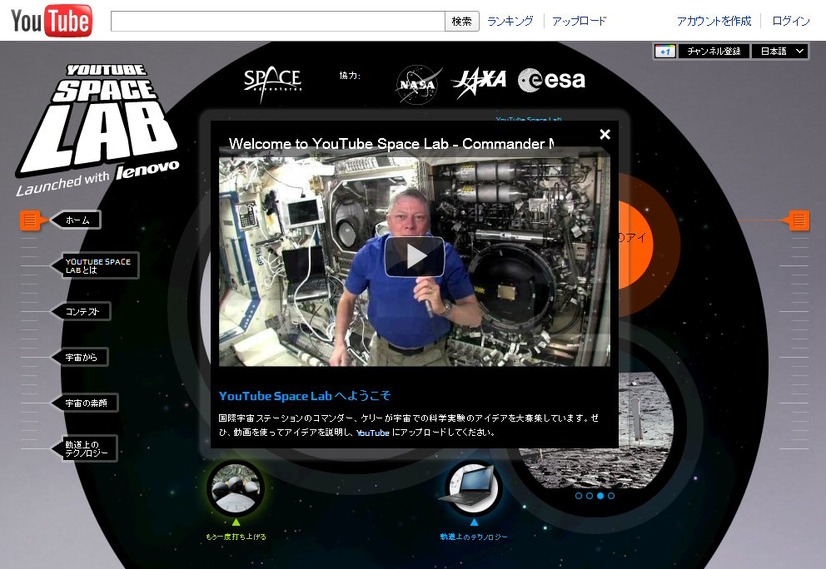Click the NASA logo
826x569 pixels.
(418, 83)
